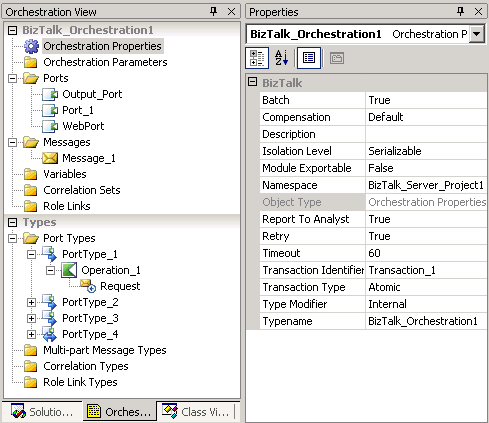Click the Typename value BizTalk_Orchestration1
Screen dimensions: 489x423
tap(426, 321)
